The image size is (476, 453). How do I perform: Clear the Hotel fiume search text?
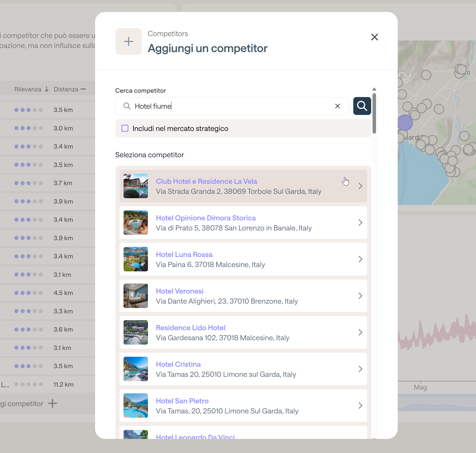click(x=337, y=106)
